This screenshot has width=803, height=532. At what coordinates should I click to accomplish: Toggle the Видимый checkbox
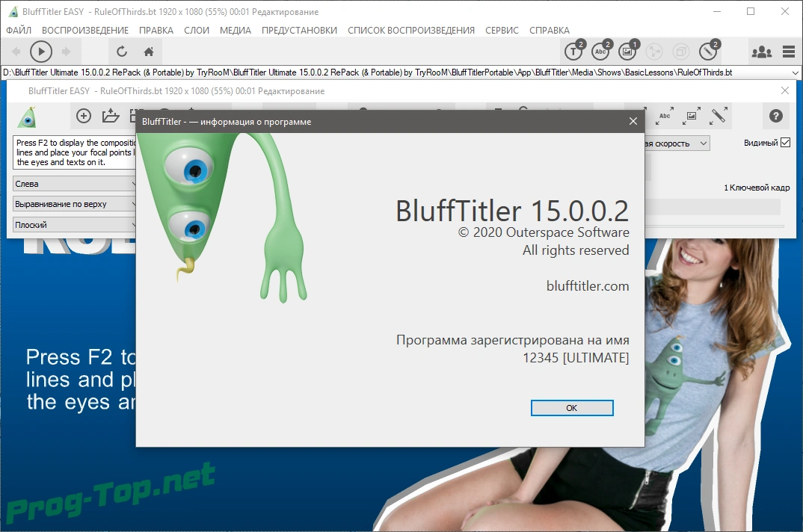point(786,143)
